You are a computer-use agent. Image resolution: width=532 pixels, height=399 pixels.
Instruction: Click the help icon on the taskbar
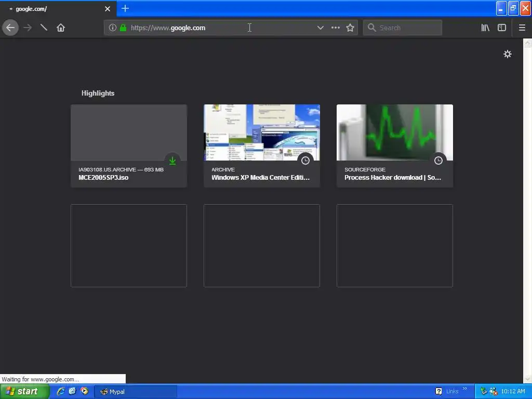click(438, 391)
